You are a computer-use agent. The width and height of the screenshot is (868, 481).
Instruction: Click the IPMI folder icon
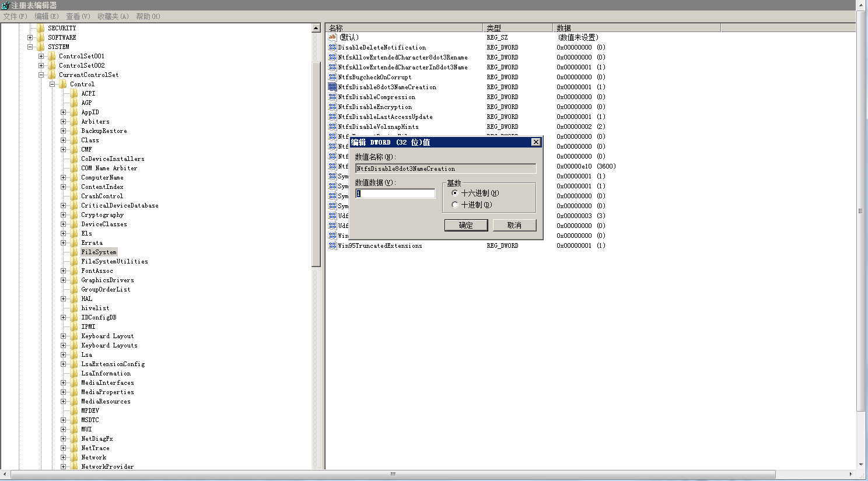click(x=74, y=326)
